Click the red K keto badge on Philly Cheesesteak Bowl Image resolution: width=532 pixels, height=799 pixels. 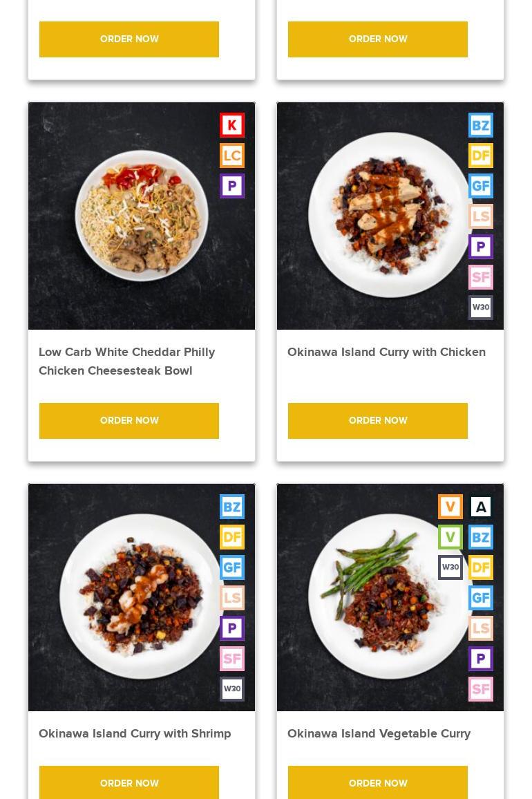[x=232, y=125]
